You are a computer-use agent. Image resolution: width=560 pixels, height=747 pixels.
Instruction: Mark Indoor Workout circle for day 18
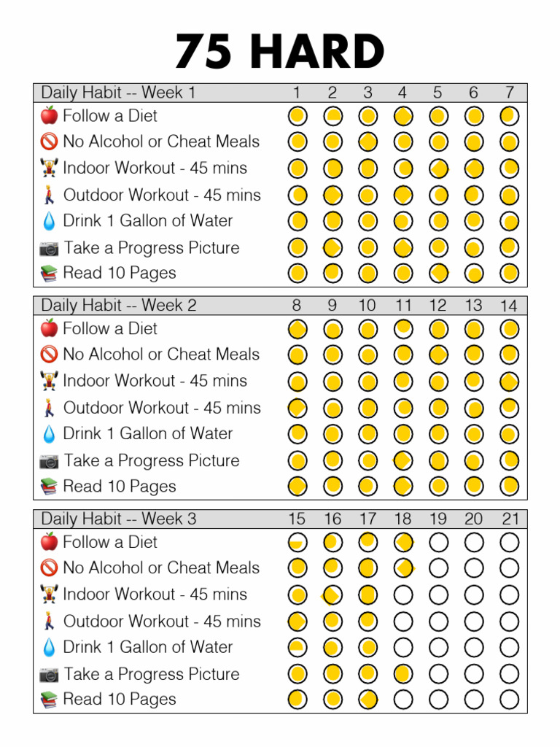tap(403, 595)
